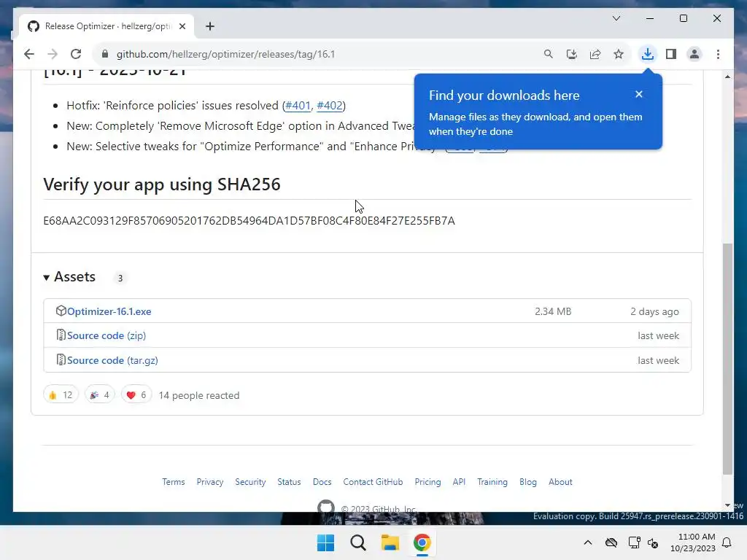Open the Status footer link
747x560 pixels.
[x=289, y=482]
